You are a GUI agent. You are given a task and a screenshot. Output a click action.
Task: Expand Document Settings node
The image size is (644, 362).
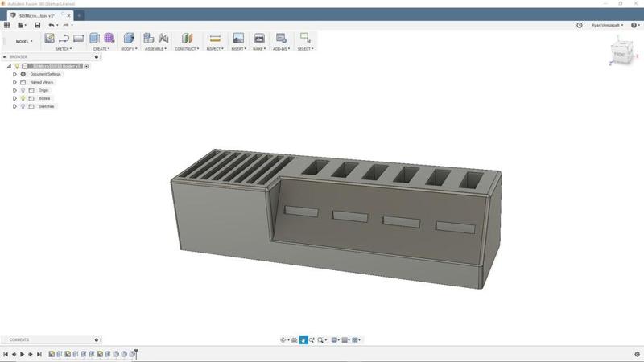pos(14,74)
